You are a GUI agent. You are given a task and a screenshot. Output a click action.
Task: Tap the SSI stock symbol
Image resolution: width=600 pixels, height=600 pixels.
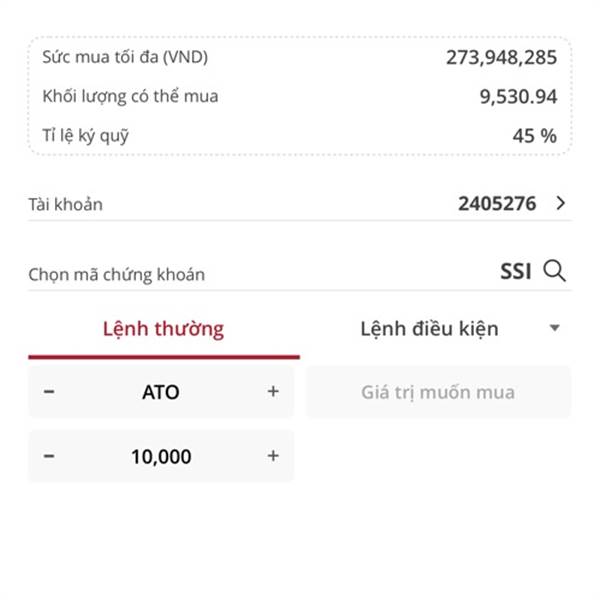coord(516,272)
